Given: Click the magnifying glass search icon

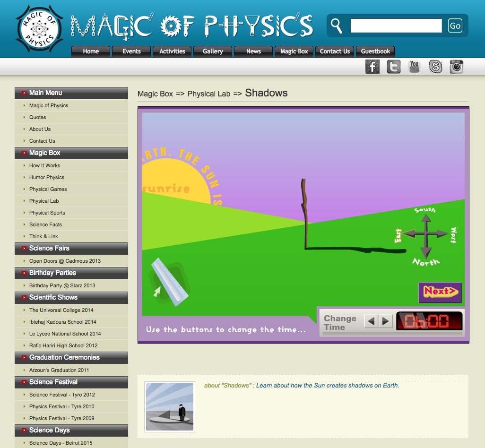Looking at the screenshot, I should [x=337, y=25].
